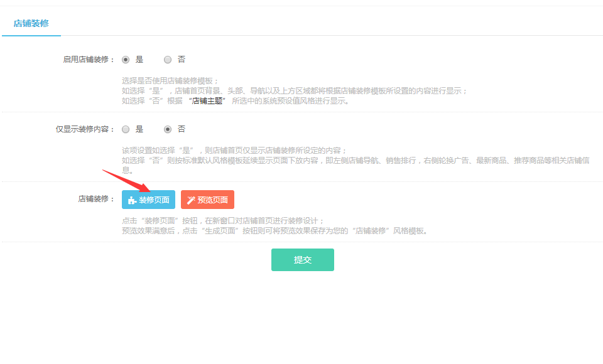
Task: Select 否 radio for 启用店铺装修
Action: (168, 60)
